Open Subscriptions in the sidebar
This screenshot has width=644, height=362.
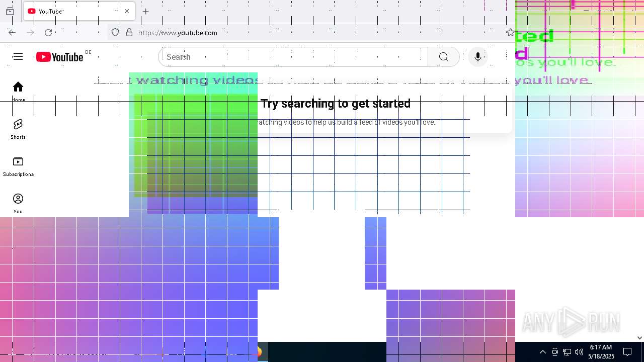click(x=18, y=166)
